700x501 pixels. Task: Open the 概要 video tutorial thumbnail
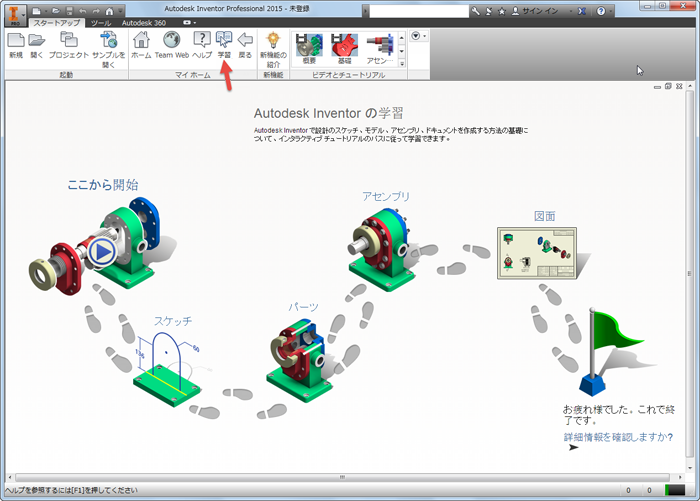(x=309, y=48)
